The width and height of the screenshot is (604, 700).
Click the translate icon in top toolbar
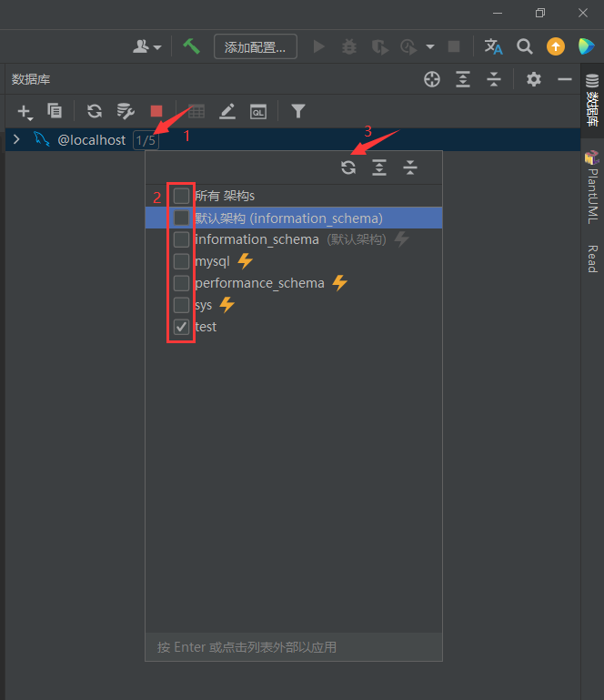pyautogui.click(x=493, y=46)
